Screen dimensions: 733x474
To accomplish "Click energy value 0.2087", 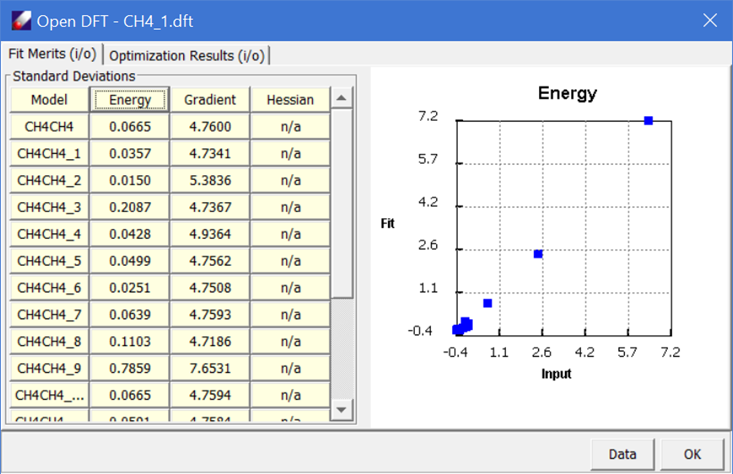I will tap(129, 207).
